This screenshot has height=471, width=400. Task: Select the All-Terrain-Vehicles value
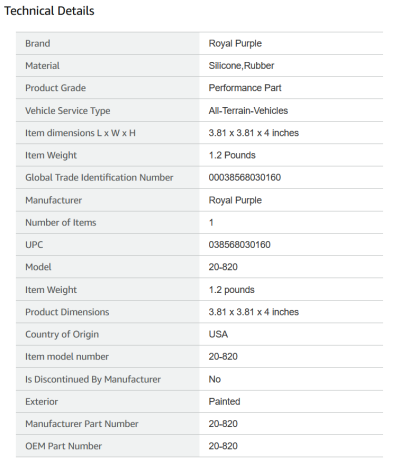pos(248,111)
